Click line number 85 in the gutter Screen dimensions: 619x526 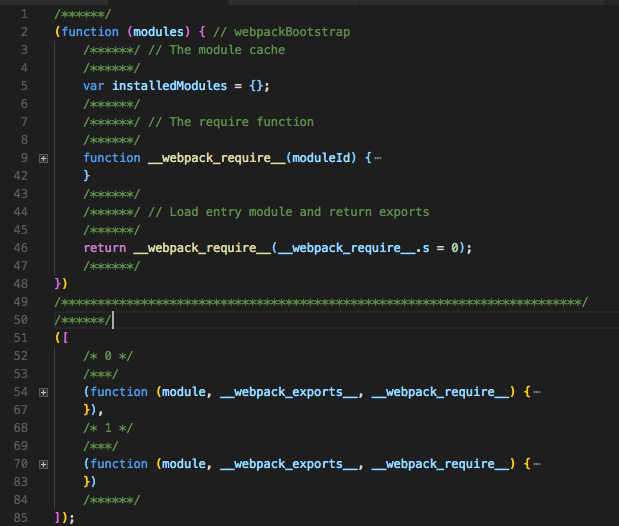21,518
